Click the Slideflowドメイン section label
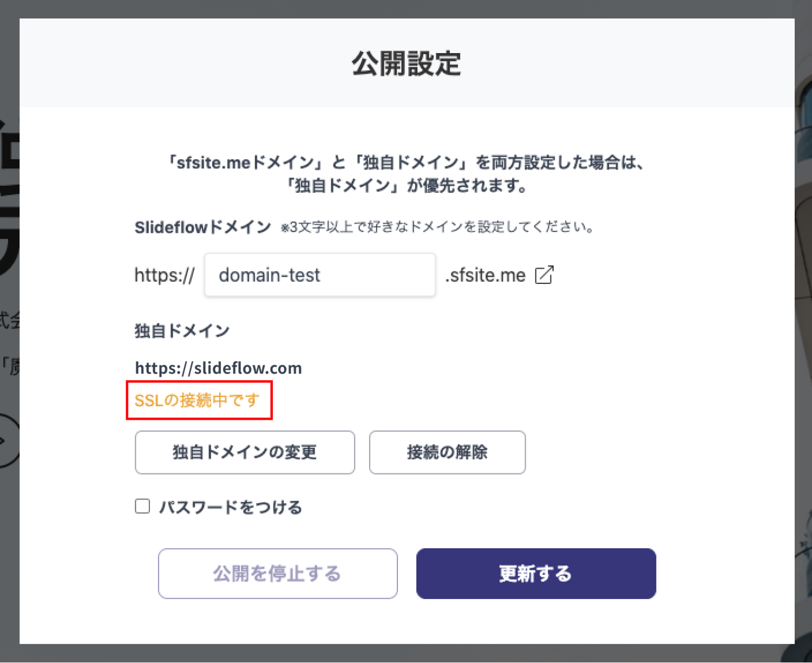Viewport: 812px width, 663px height. (202, 227)
